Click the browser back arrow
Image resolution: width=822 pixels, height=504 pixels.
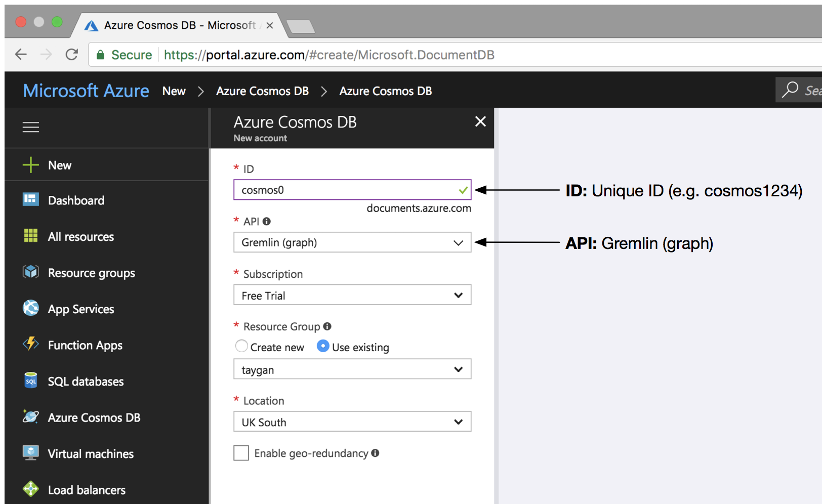[21, 54]
